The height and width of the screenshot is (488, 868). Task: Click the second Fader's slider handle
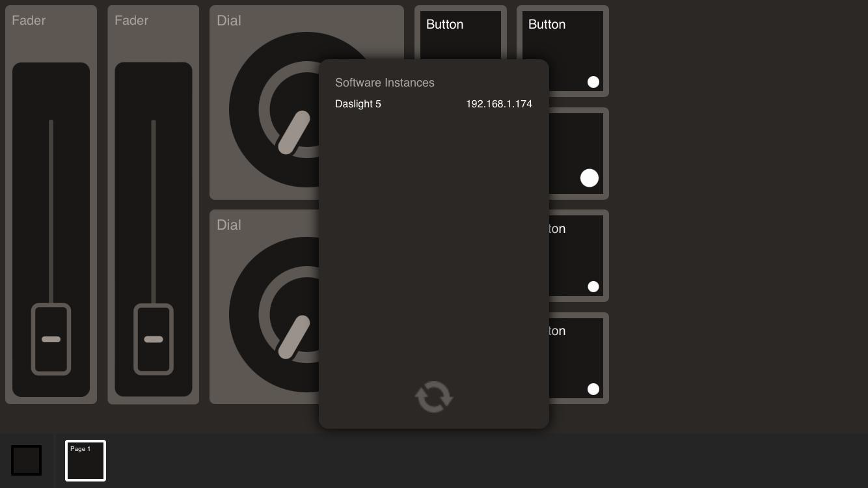pyautogui.click(x=154, y=339)
